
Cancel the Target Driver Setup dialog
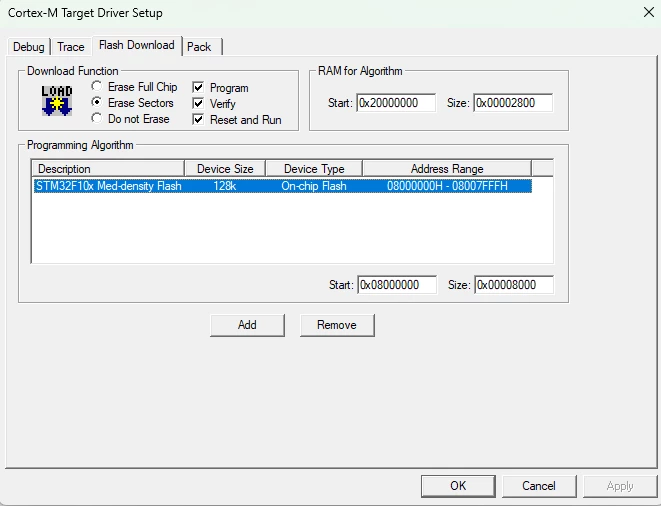(x=539, y=486)
